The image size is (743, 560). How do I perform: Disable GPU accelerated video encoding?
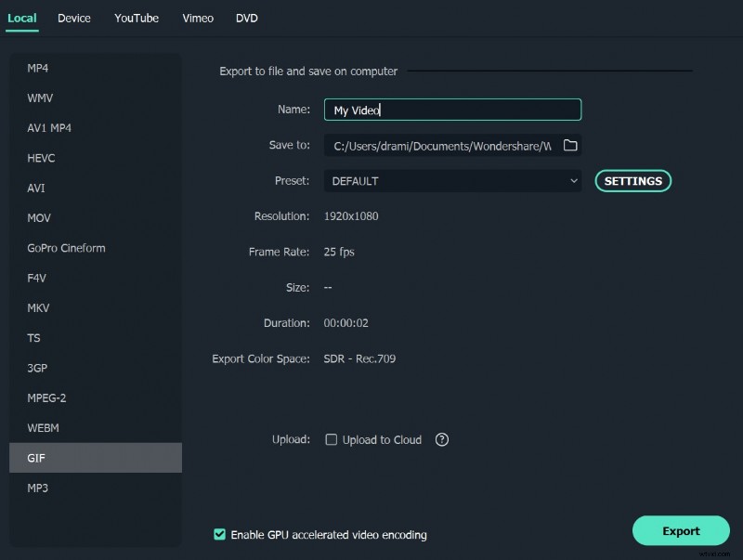[219, 535]
